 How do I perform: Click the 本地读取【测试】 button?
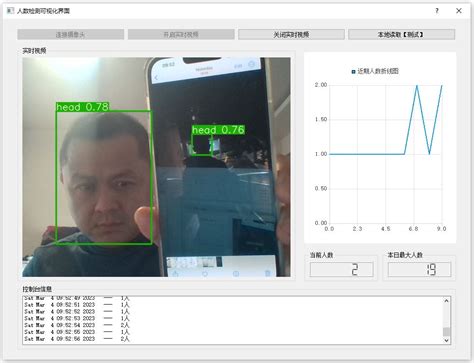401,34
